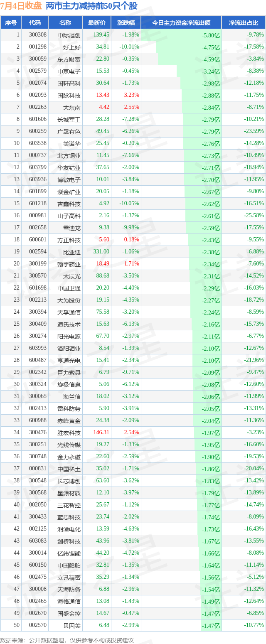Screen dimensions: 266x644
Task: Select stock name 天海防务
Action: tap(69, 589)
